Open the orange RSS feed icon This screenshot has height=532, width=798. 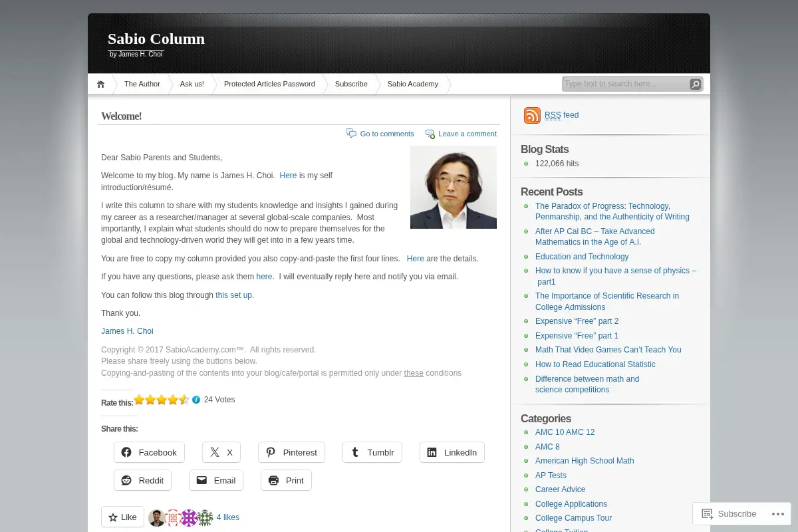point(532,115)
